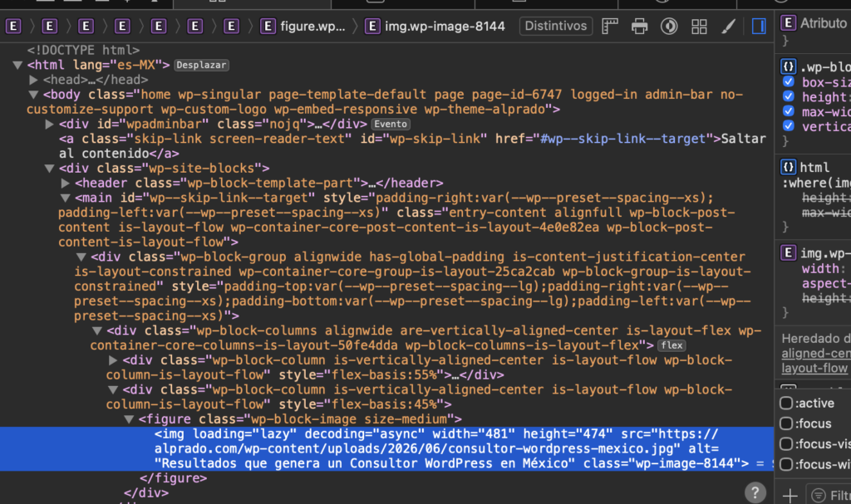Collapse the body node
The height and width of the screenshot is (504, 851).
click(33, 95)
